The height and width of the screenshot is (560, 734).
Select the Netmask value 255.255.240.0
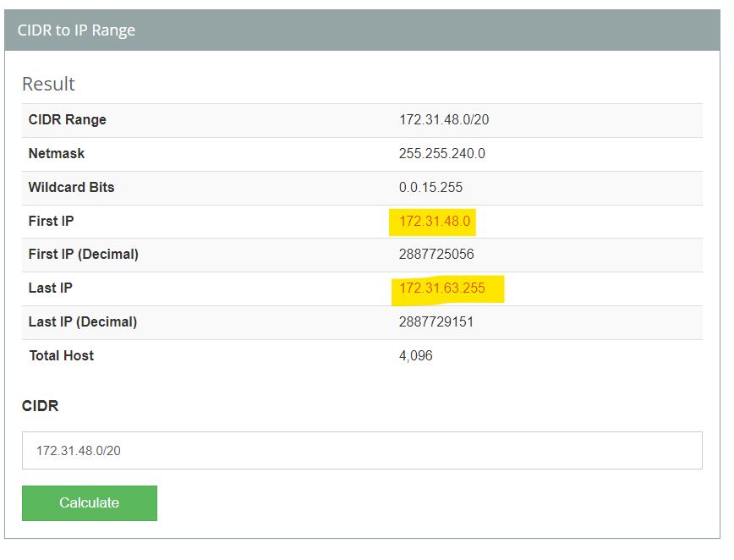442,154
